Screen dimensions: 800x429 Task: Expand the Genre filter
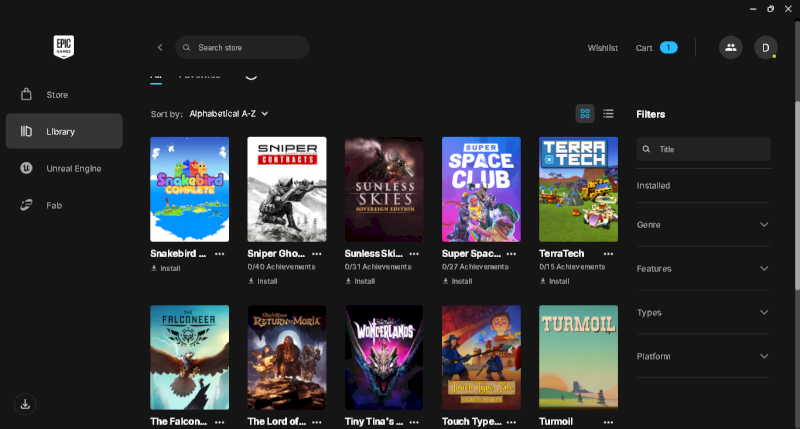[x=703, y=224]
